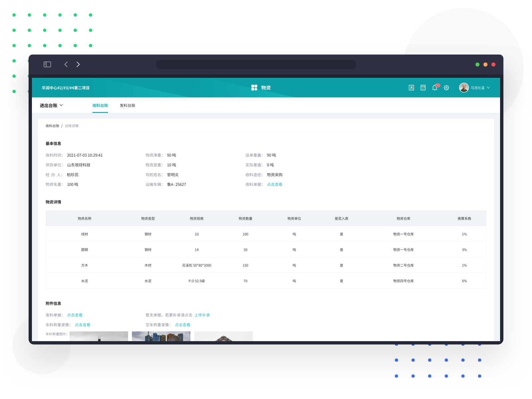Switch to the 发料台账 tab

click(127, 105)
